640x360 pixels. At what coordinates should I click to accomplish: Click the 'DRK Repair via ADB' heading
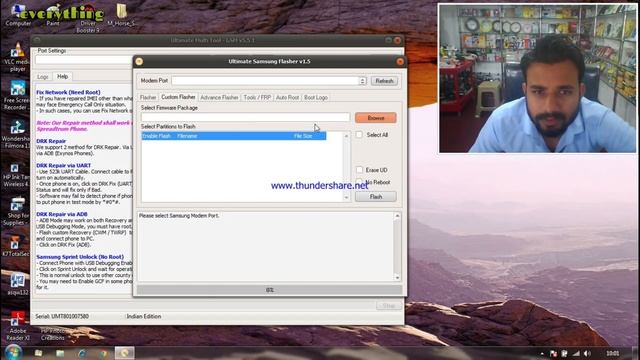(62, 214)
